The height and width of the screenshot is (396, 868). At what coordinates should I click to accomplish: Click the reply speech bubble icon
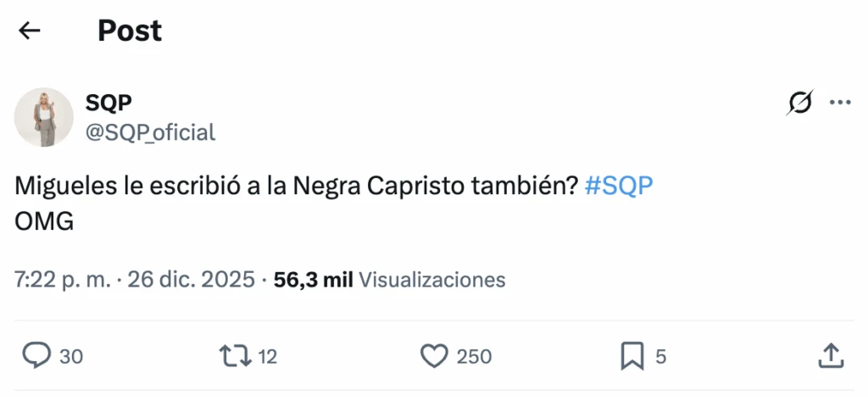36,357
